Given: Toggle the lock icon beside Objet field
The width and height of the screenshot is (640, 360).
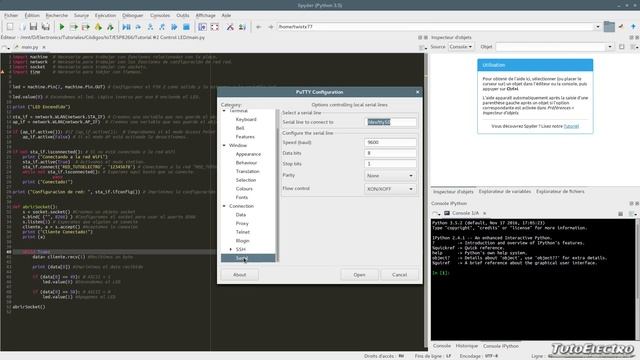Looking at the screenshot, I should [x=621, y=47].
